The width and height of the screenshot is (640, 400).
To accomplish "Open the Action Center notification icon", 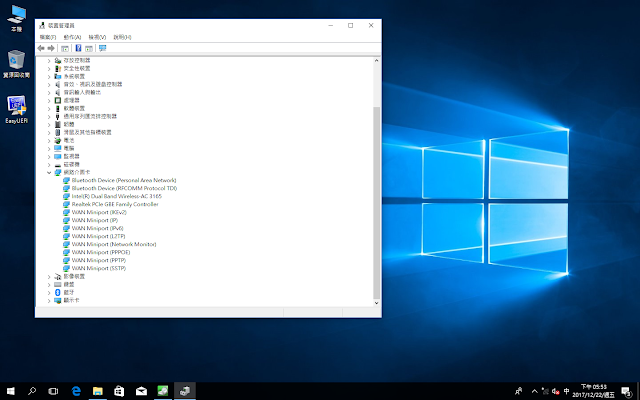I will [627, 391].
